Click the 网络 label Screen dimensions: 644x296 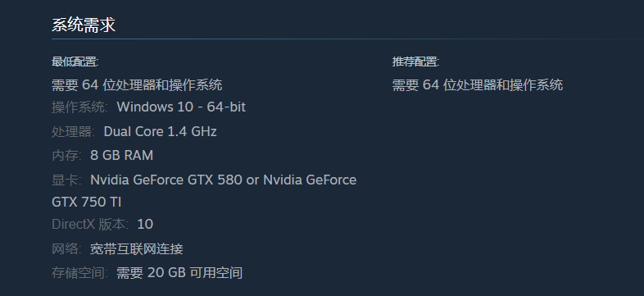[x=66, y=248]
